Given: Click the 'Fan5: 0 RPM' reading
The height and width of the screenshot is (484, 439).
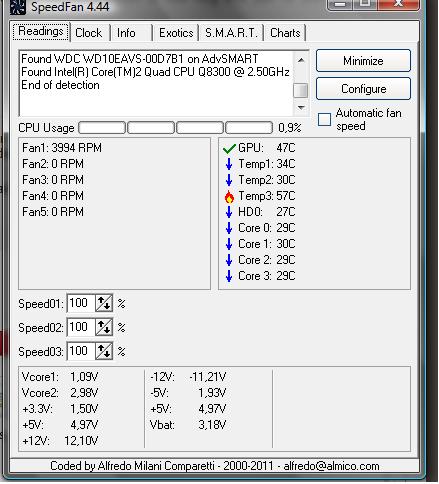Looking at the screenshot, I should pos(53,212).
